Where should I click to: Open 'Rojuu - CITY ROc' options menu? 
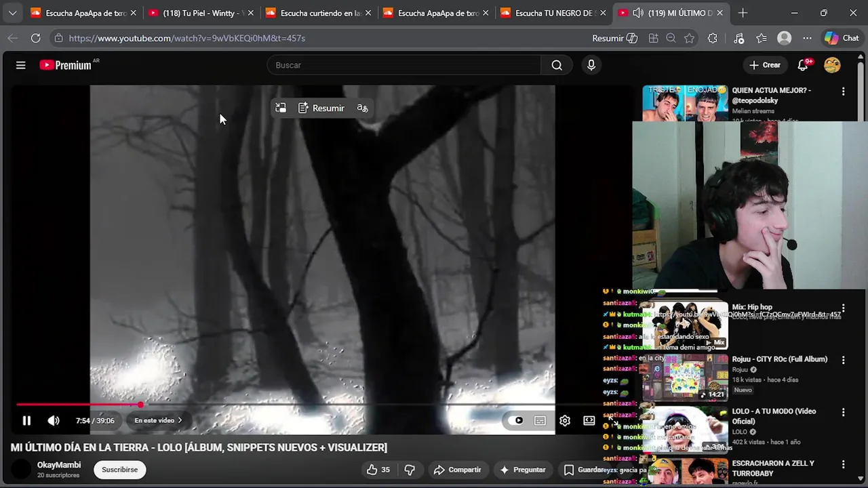[x=844, y=360]
